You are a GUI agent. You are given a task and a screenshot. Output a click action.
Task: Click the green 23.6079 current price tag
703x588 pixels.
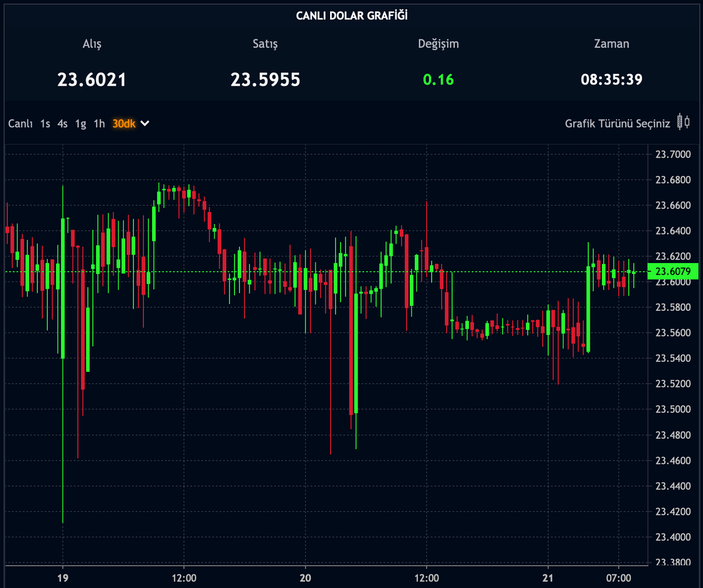673,271
